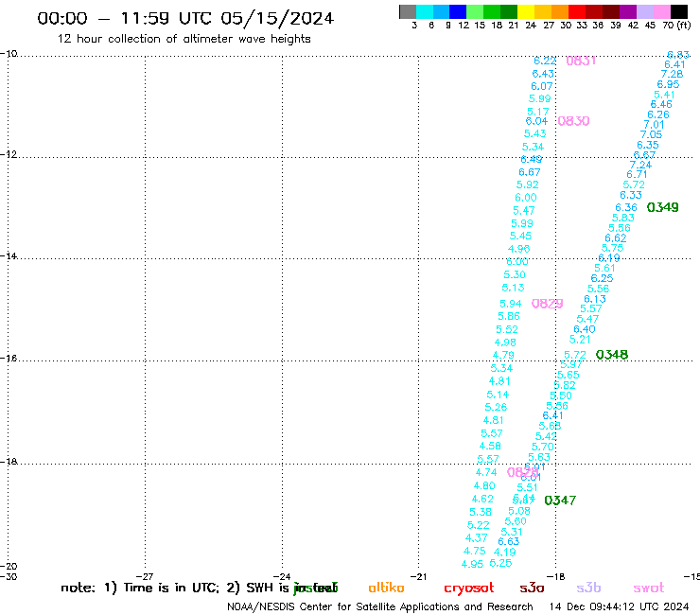This screenshot has width=700, height=615.
Task: Select the s3b satellite legend label
Action: coord(588,588)
